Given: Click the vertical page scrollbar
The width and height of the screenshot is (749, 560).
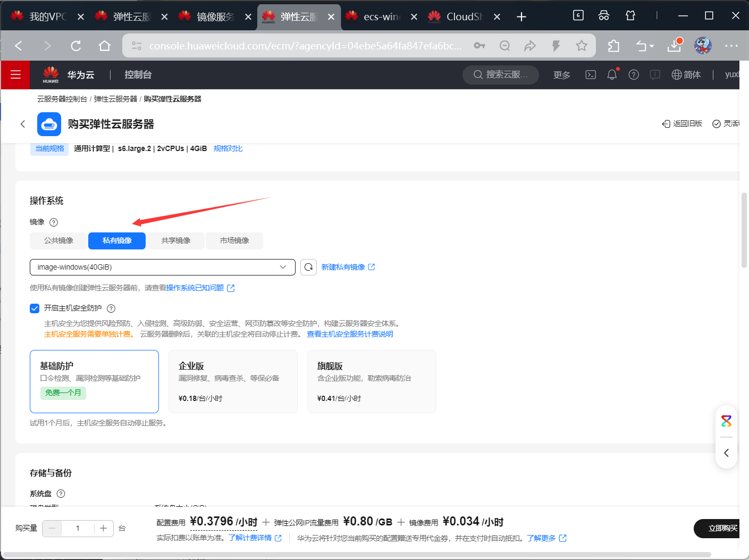Looking at the screenshot, I should coord(745,230).
